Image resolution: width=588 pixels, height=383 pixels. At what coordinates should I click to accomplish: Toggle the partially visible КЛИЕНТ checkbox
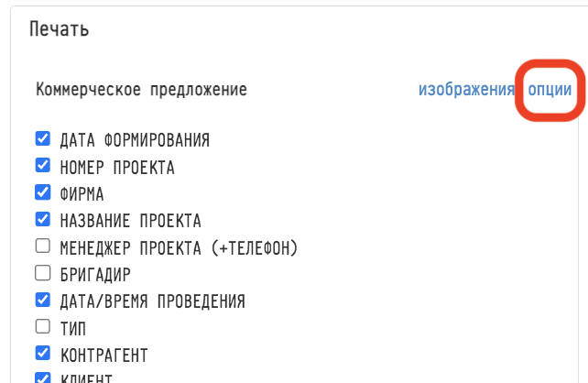(x=42, y=378)
